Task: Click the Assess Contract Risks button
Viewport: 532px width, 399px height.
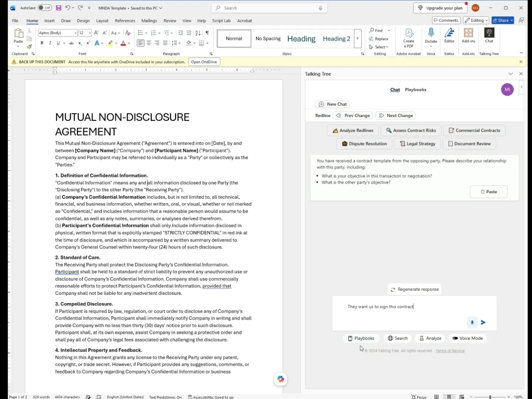Action: click(411, 130)
